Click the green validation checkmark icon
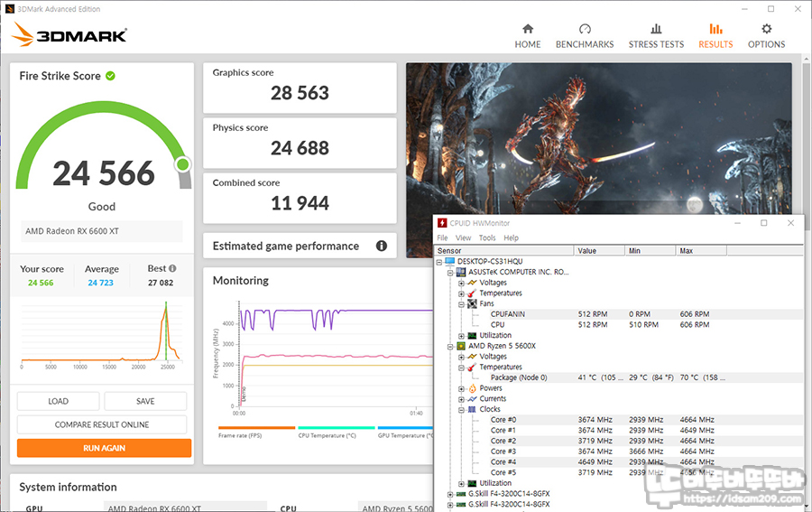The height and width of the screenshot is (512, 812). click(x=110, y=76)
